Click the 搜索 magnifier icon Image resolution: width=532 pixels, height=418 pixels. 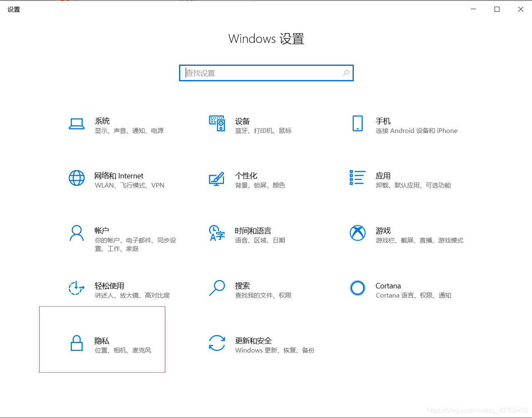point(217,288)
